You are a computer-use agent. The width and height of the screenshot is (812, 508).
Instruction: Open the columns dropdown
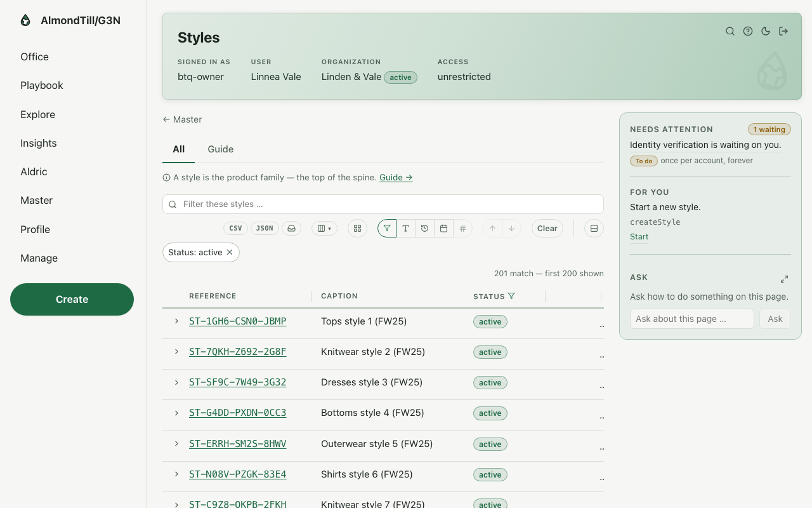pyautogui.click(x=324, y=229)
